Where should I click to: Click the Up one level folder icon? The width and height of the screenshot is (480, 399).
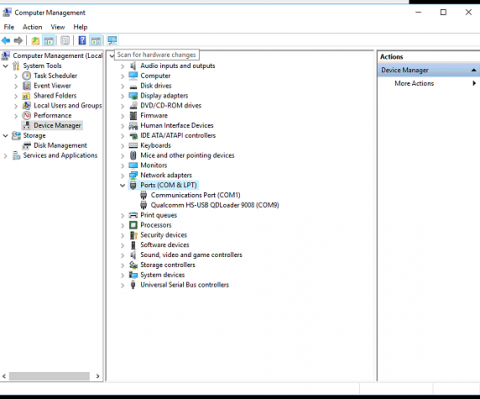point(35,41)
